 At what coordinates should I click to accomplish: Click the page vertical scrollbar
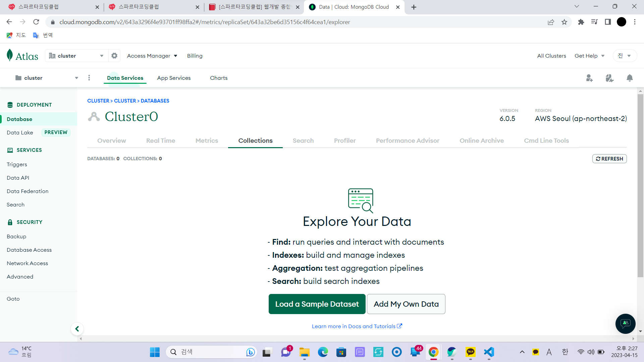point(640,185)
